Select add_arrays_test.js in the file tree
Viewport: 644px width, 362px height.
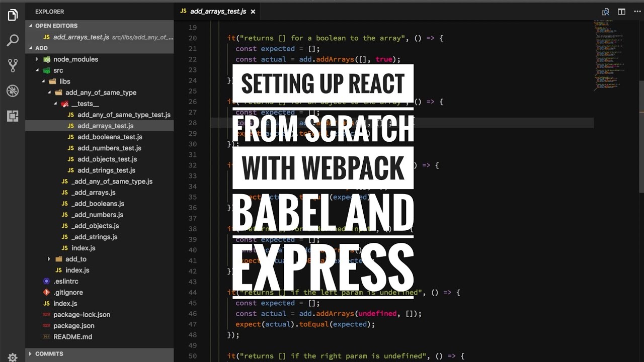pos(100,126)
